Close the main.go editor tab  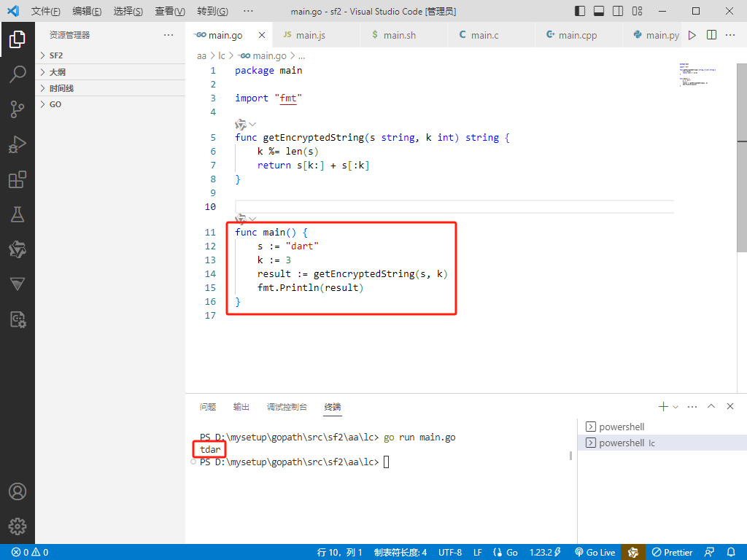click(262, 35)
